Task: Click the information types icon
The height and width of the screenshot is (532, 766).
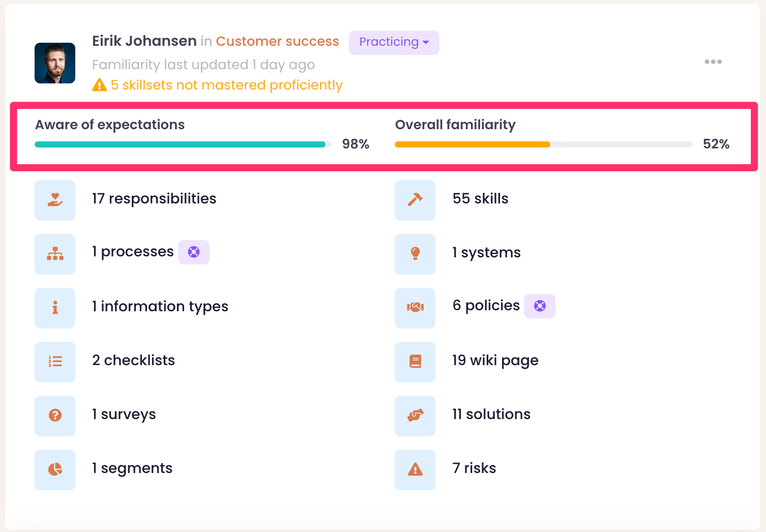Action: click(55, 308)
